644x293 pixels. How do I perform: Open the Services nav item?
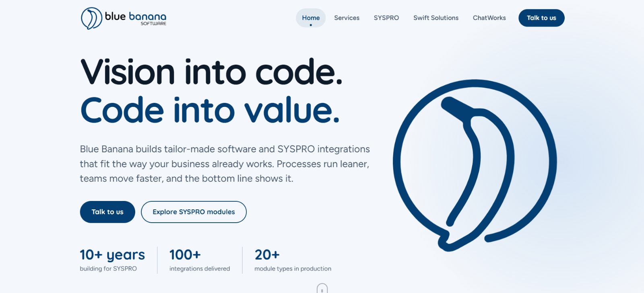[x=347, y=18]
